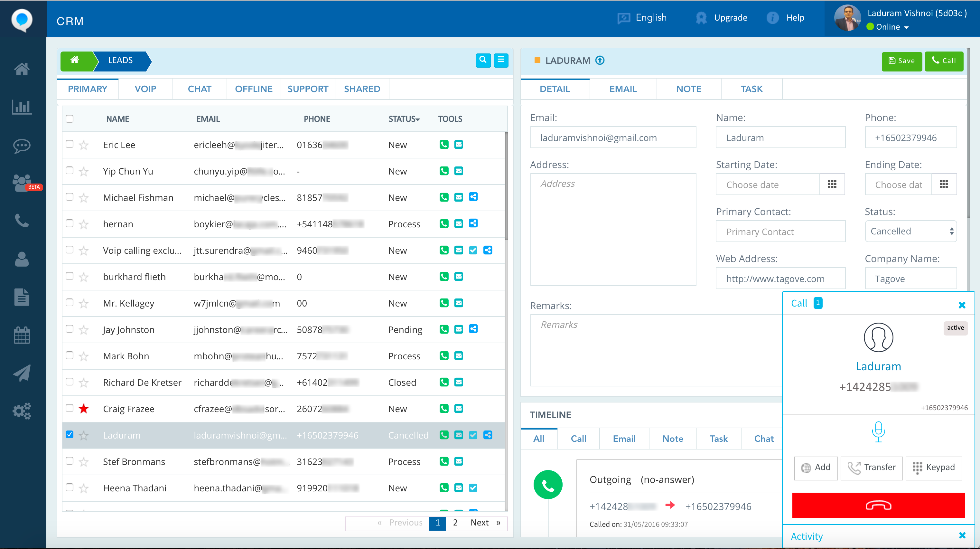
Task: Click the email icon for Michael Fishman
Action: [458, 197]
